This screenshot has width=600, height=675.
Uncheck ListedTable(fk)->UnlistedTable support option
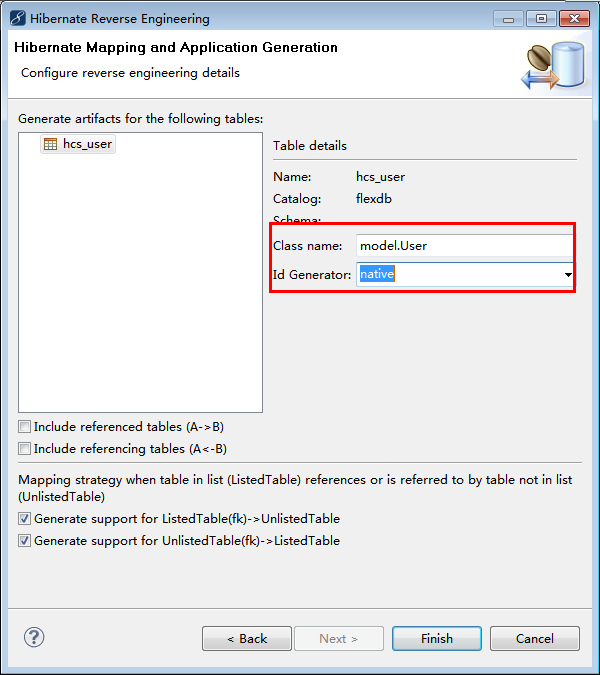(25, 519)
